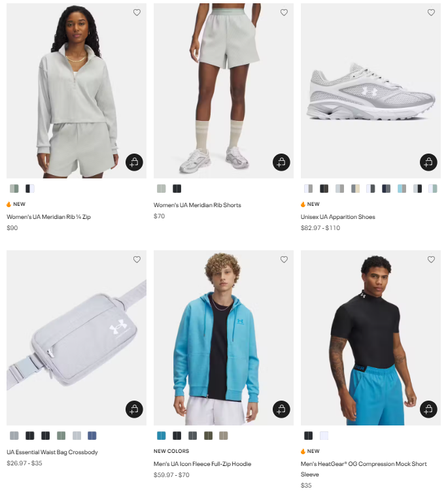Open Women's UA Meridian Rib Shorts link
The height and width of the screenshot is (498, 448).
coord(198,205)
